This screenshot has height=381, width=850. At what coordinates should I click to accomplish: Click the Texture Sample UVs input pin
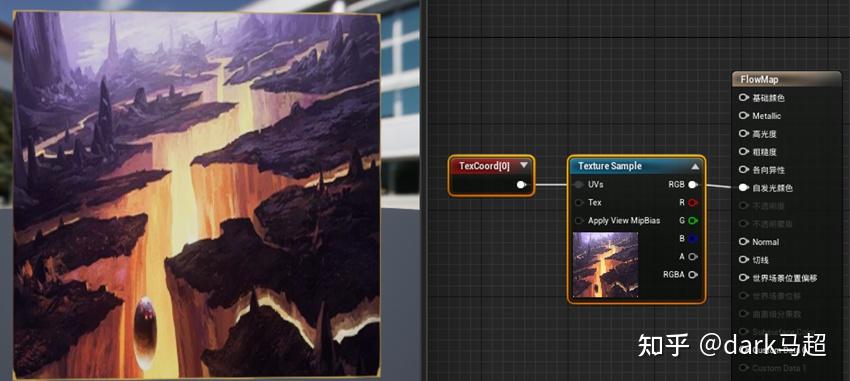(x=579, y=185)
